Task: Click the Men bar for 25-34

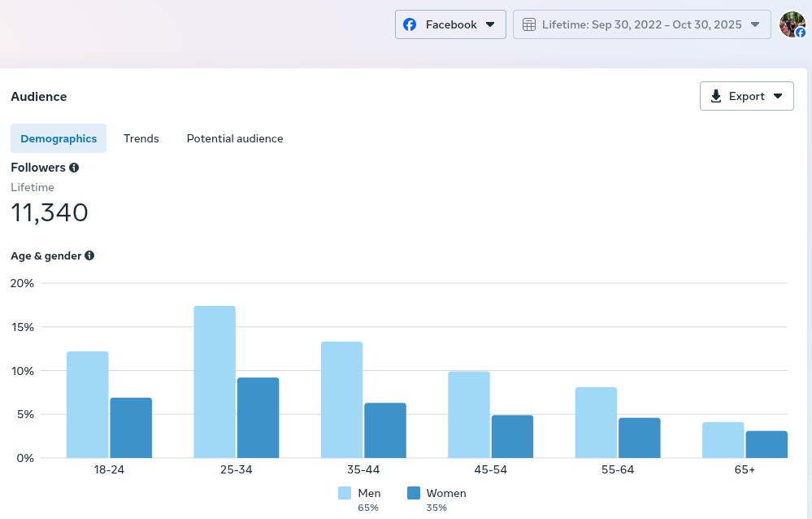Action: [x=215, y=382]
